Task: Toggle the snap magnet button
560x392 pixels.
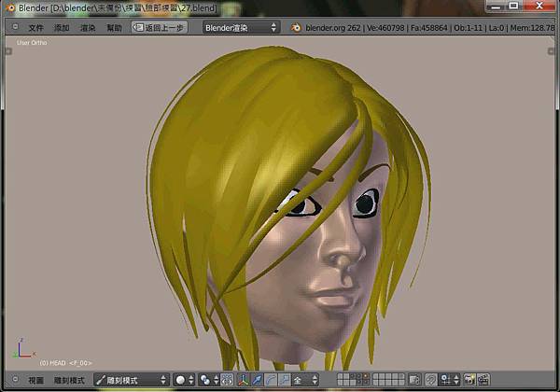Action: pos(430,380)
